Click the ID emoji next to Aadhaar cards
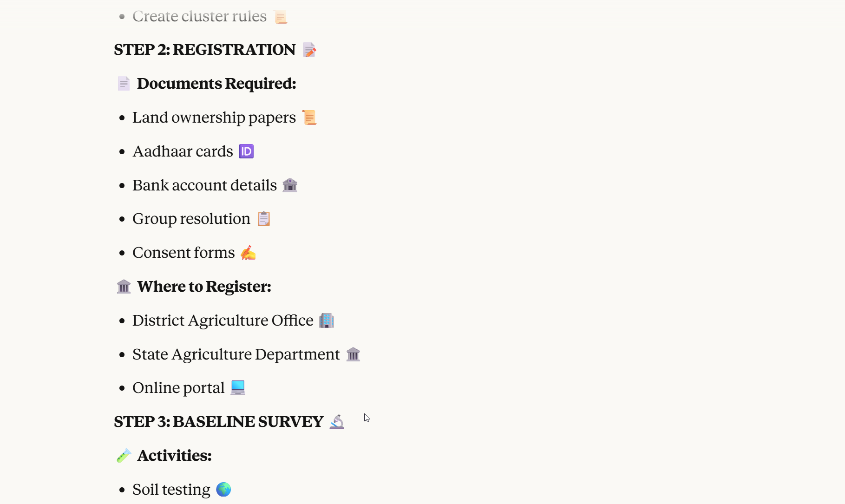This screenshot has width=845, height=504. pyautogui.click(x=246, y=151)
